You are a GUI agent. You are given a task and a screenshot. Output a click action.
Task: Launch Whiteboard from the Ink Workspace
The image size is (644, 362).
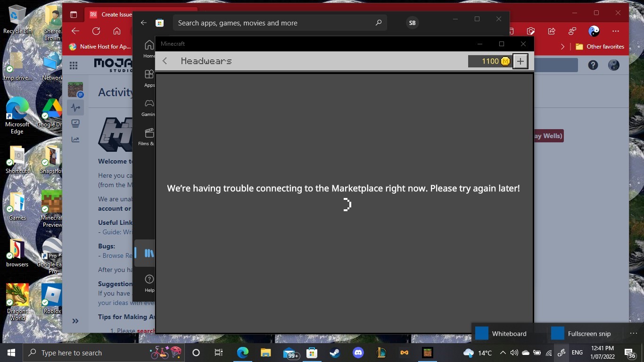(501, 333)
